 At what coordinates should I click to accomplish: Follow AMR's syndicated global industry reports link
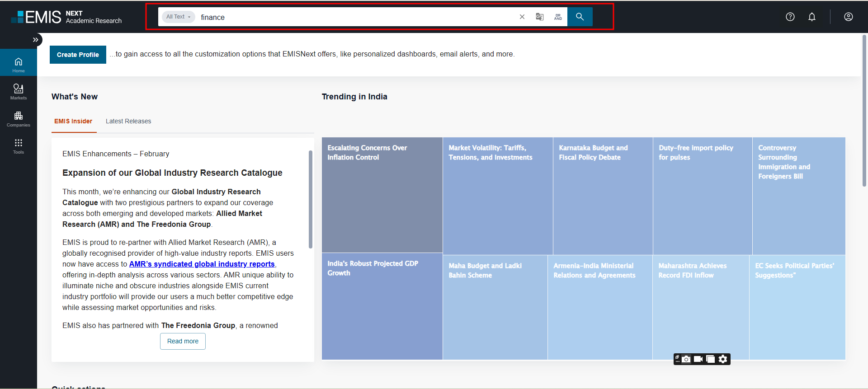pyautogui.click(x=202, y=264)
